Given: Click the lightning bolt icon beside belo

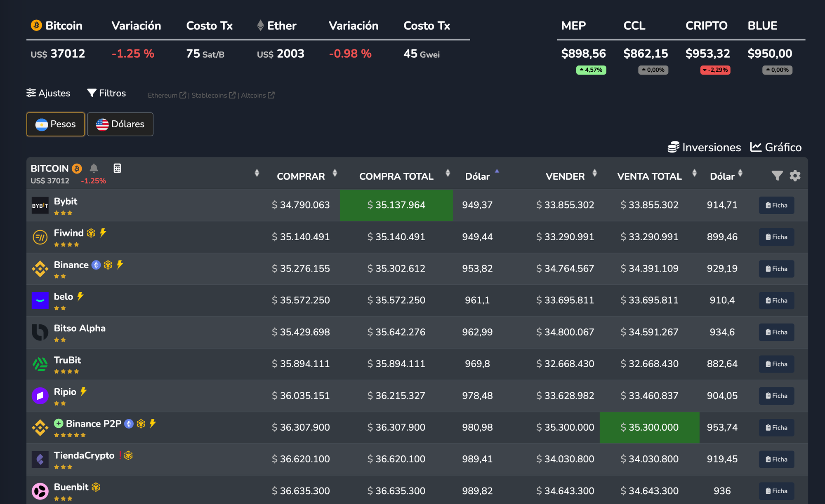Looking at the screenshot, I should tap(80, 296).
